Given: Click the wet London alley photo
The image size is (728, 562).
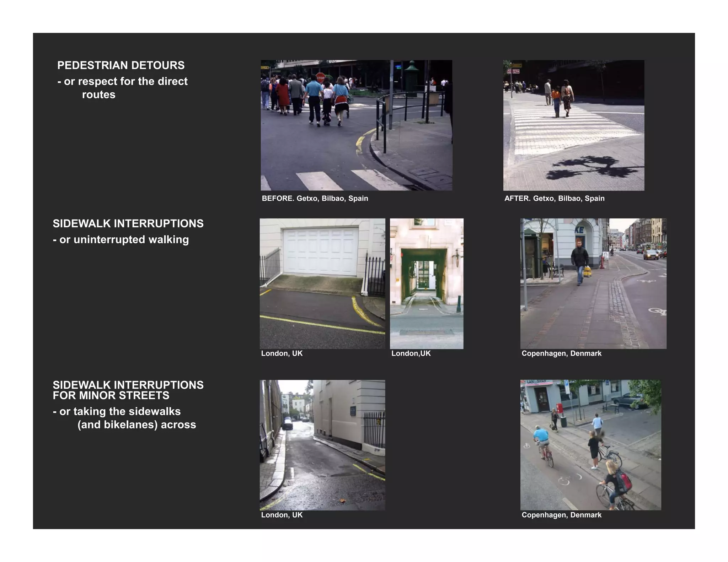Looking at the screenshot, I should 322,445.
